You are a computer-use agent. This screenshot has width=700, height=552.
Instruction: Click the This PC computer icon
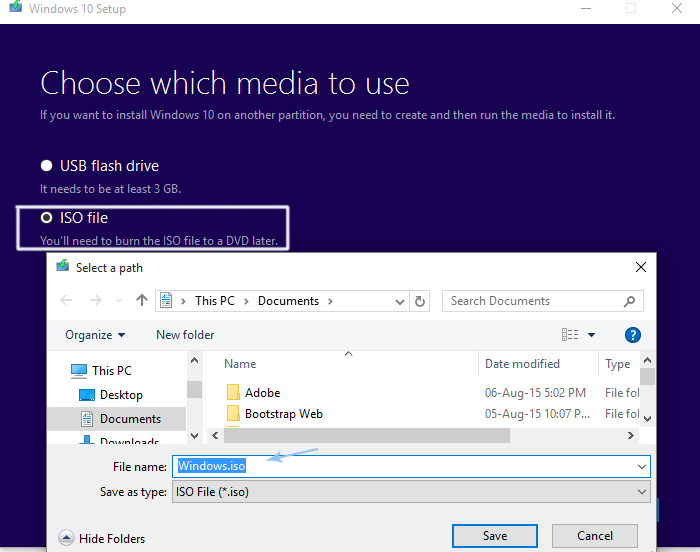79,371
